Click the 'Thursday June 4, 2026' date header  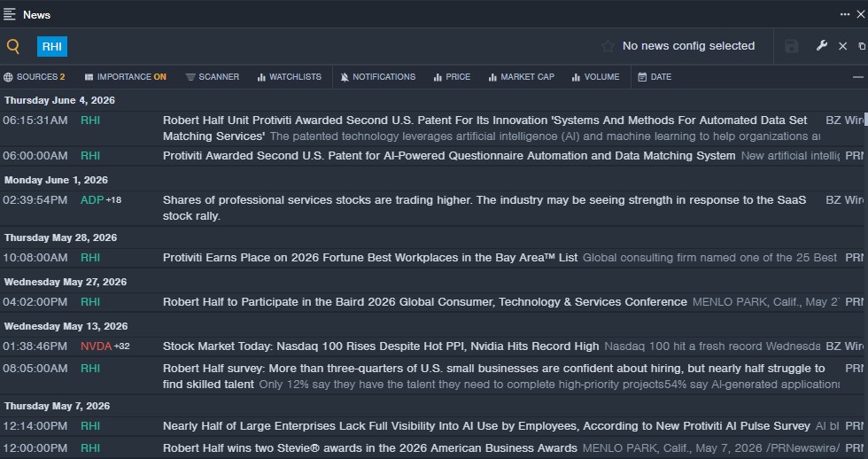click(x=60, y=100)
